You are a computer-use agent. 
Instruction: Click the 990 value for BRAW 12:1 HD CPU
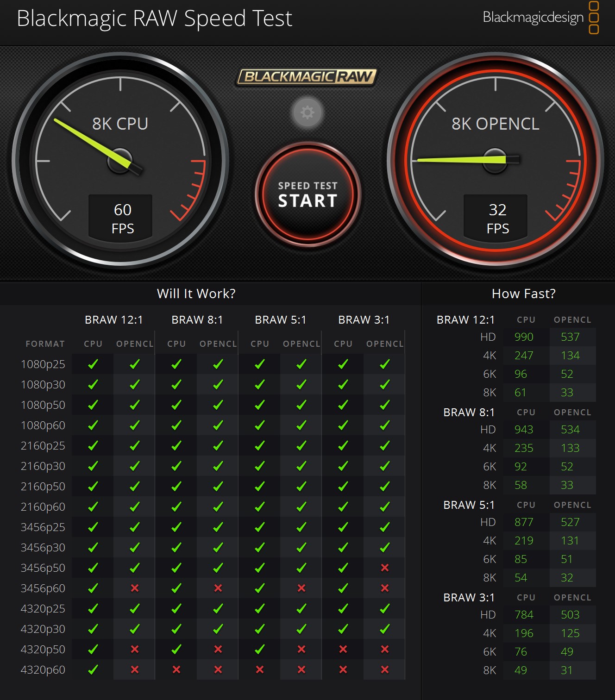[524, 337]
